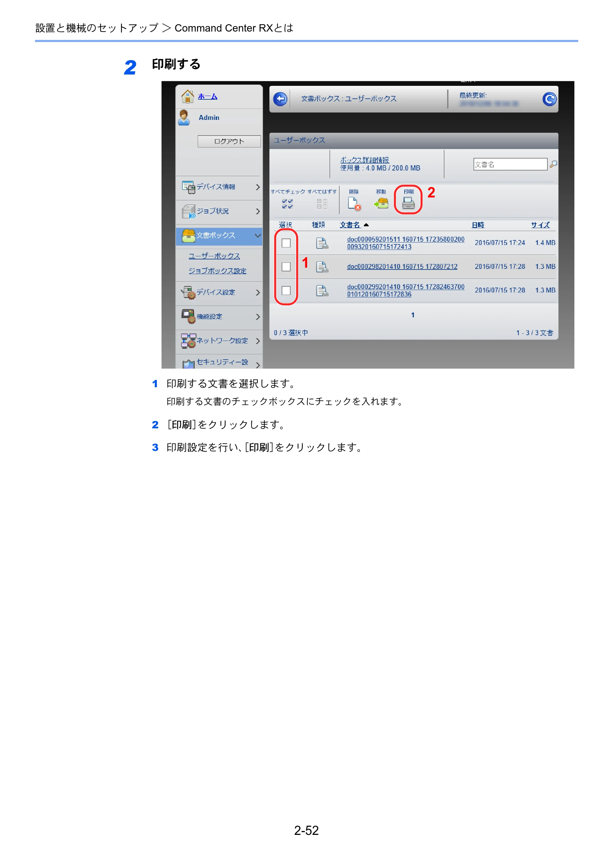Open the セキュリティー設定 menu item

(219, 362)
